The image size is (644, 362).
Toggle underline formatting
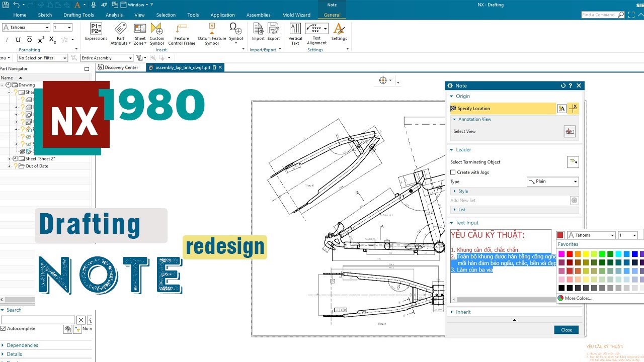(x=18, y=40)
